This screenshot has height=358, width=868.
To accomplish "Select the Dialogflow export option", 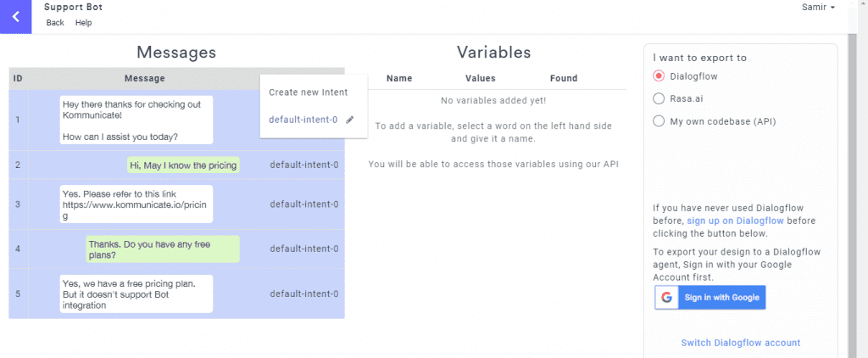I will pos(658,76).
